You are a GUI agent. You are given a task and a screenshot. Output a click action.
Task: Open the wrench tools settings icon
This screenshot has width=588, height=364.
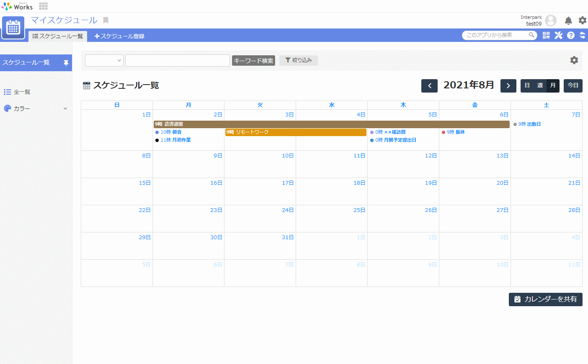click(x=558, y=35)
